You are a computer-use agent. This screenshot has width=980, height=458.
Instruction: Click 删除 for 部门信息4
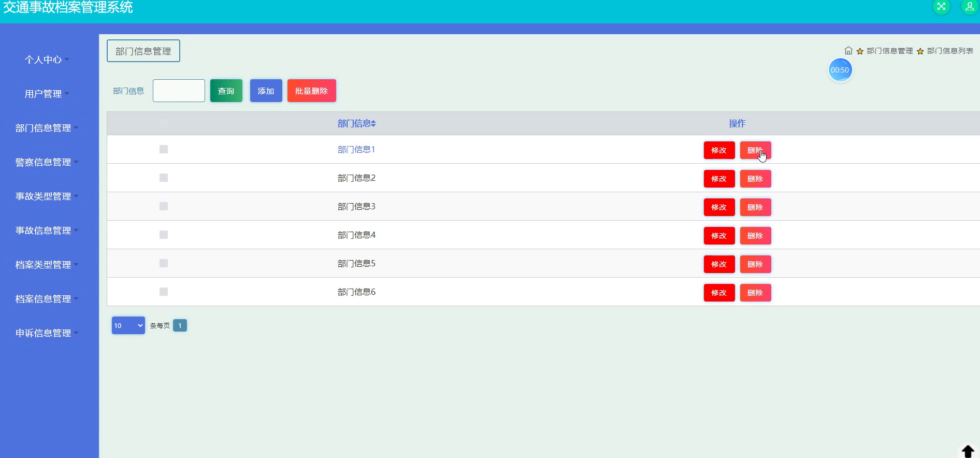755,236
